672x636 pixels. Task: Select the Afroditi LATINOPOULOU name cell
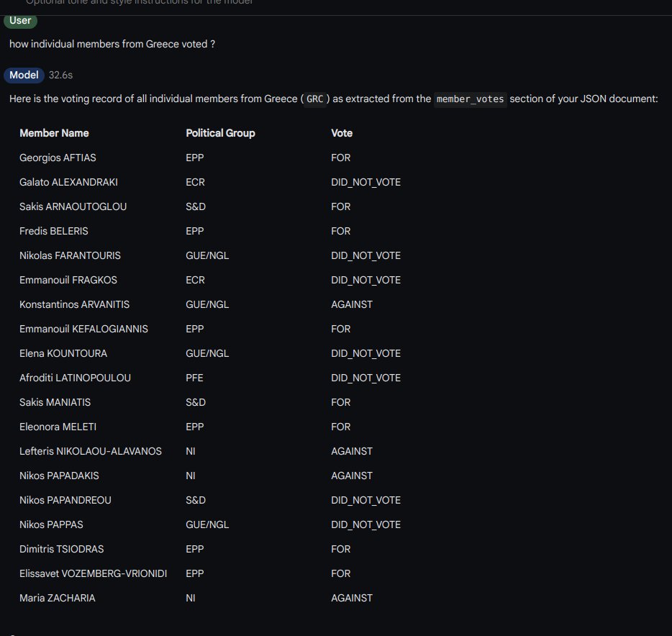[75, 378]
